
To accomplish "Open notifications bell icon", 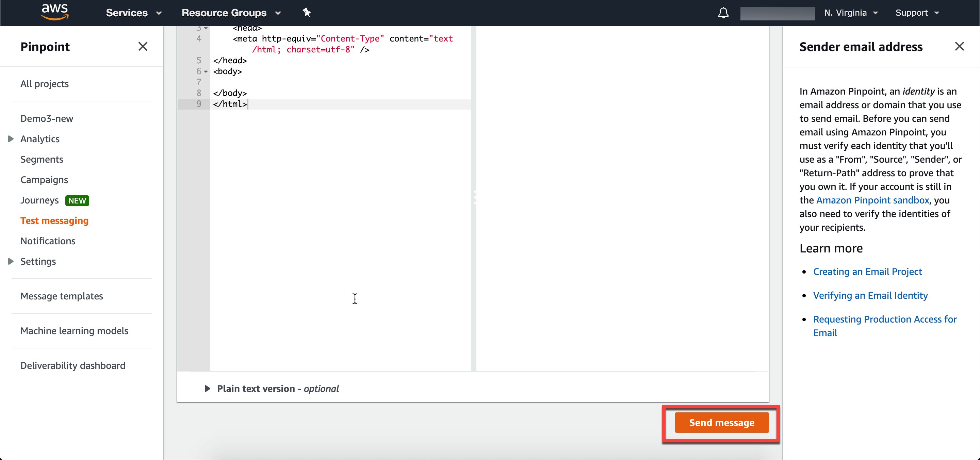I will click(723, 13).
